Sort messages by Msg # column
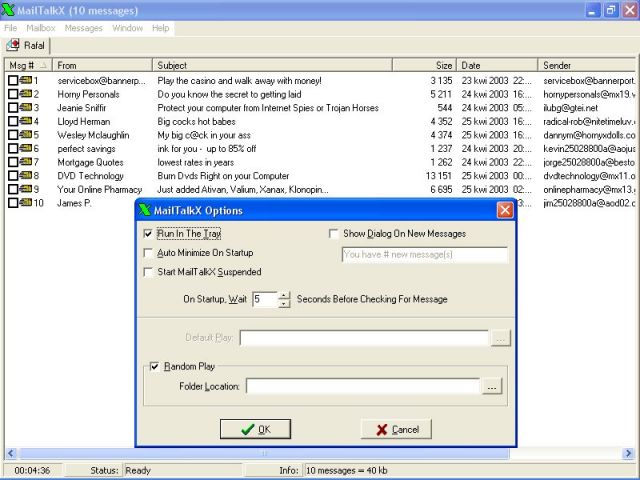This screenshot has width=640, height=480. point(28,65)
